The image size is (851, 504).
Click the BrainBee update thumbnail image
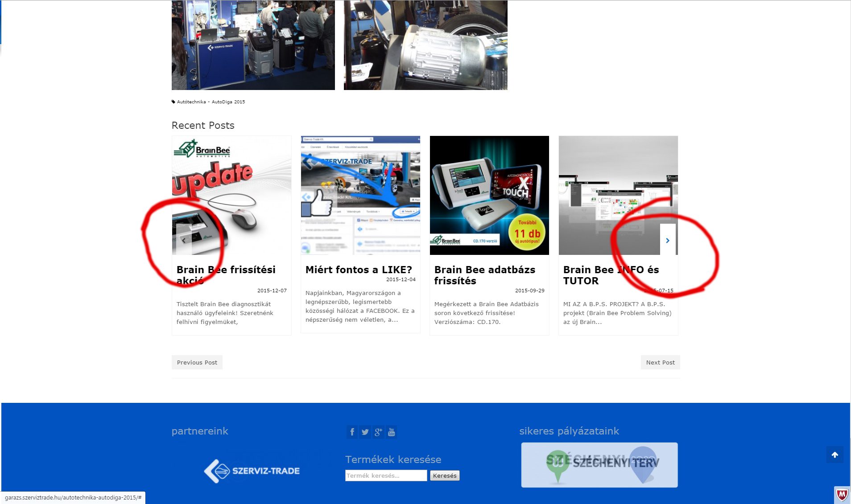231,195
